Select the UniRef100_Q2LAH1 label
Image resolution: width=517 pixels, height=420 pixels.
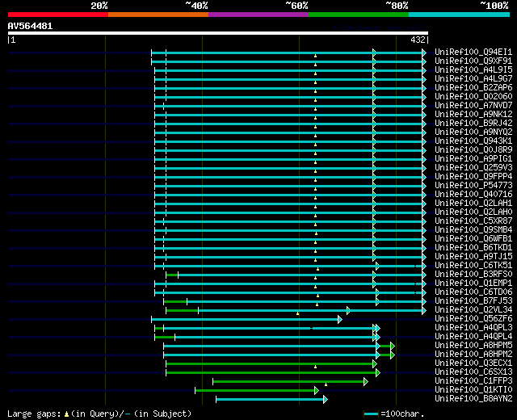coord(473,204)
